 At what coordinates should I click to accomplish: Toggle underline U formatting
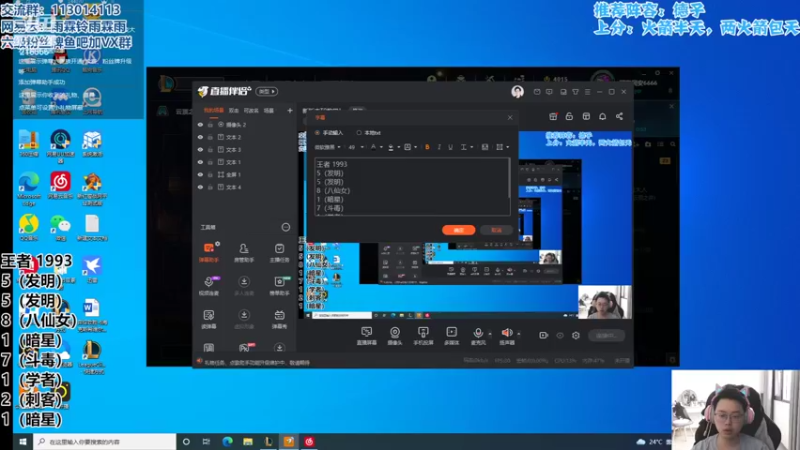click(x=451, y=147)
